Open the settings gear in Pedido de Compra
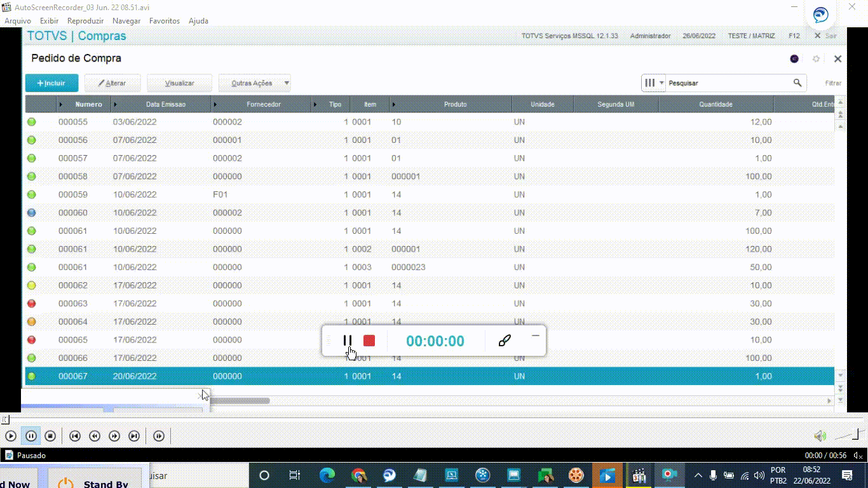Screen dimensions: 868x488 coord(817,58)
